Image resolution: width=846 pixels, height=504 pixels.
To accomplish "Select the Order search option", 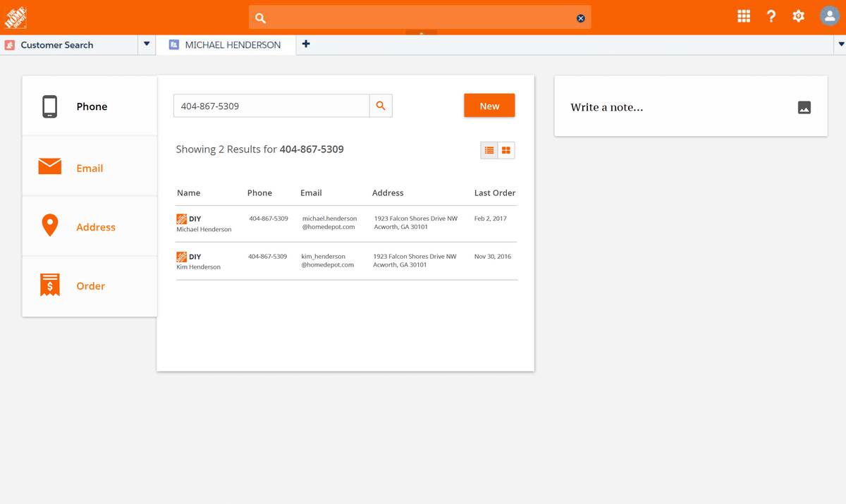I will click(90, 286).
